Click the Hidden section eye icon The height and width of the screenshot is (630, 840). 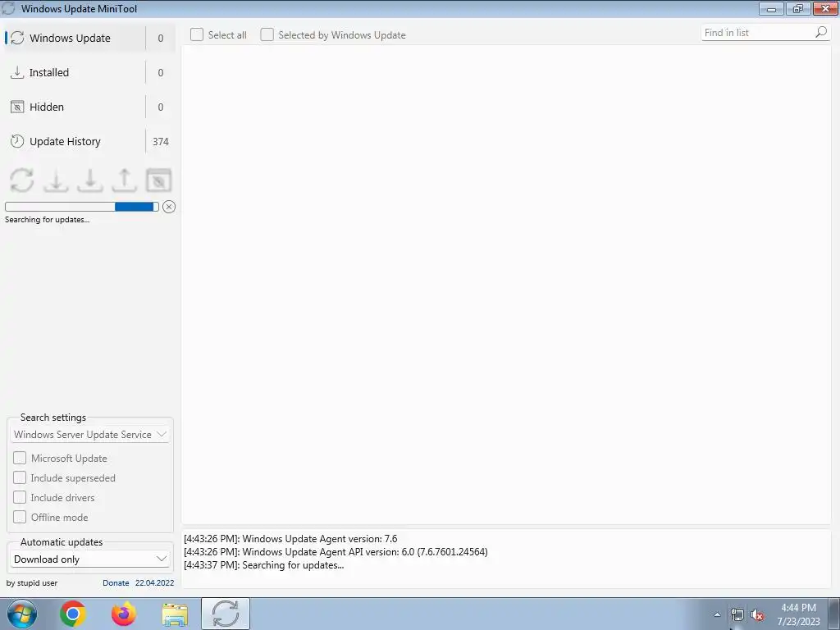17,107
